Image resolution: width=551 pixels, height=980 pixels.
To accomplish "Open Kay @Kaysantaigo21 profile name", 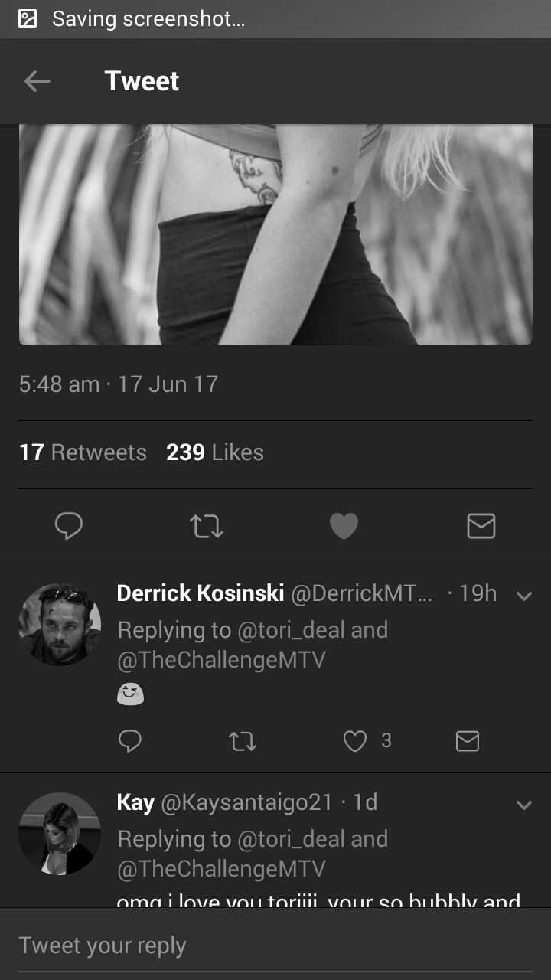I will (225, 802).
